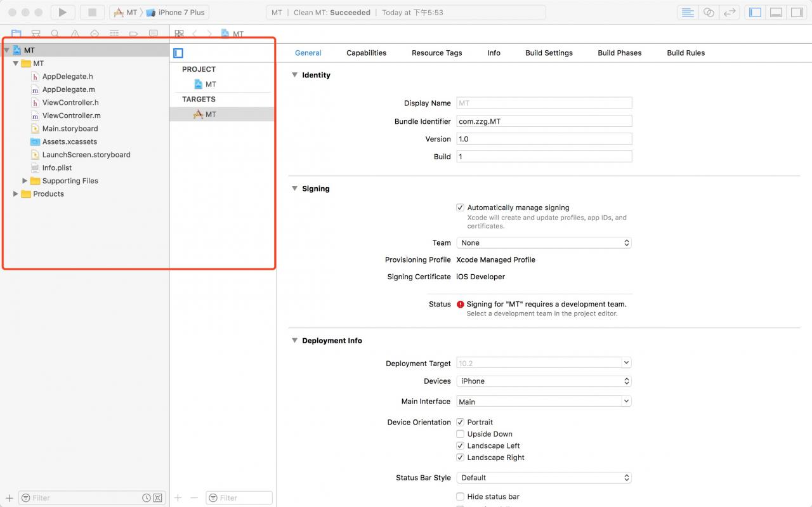Collapse the Deployment Info section
This screenshot has width=812, height=507.
294,341
